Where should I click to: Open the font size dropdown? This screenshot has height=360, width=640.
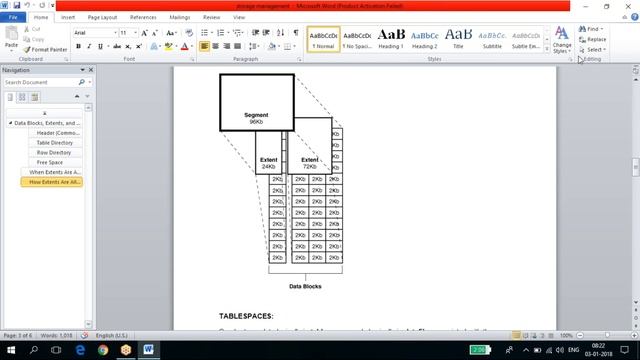point(136,33)
